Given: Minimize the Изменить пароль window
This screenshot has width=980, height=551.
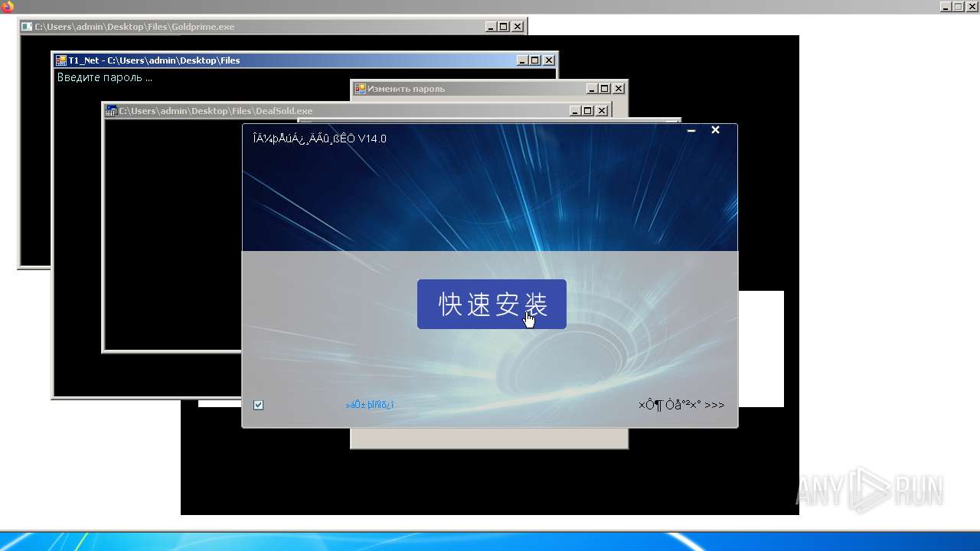Looking at the screenshot, I should click(591, 89).
